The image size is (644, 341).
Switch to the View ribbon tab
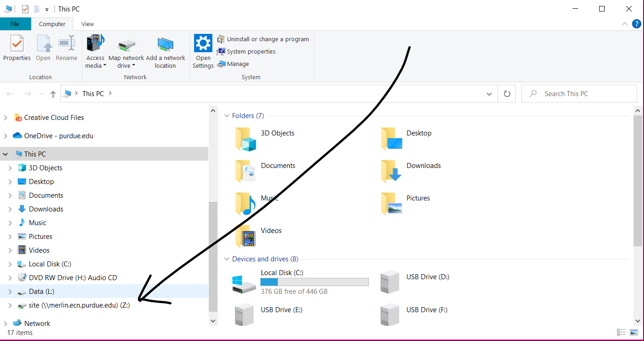click(87, 24)
